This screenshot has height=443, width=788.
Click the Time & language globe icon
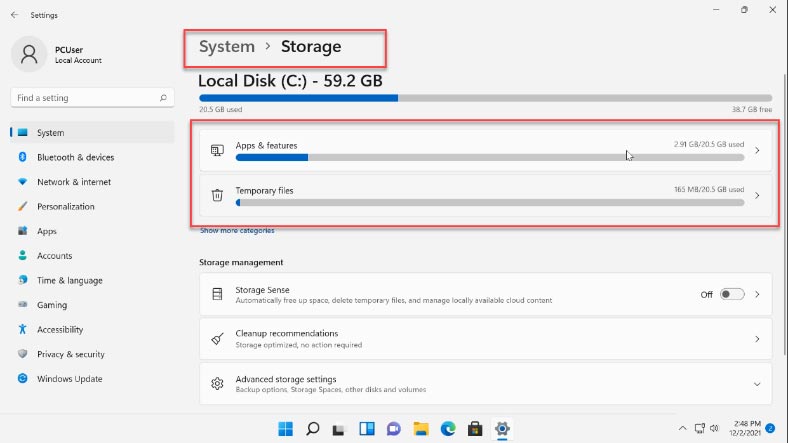[22, 280]
